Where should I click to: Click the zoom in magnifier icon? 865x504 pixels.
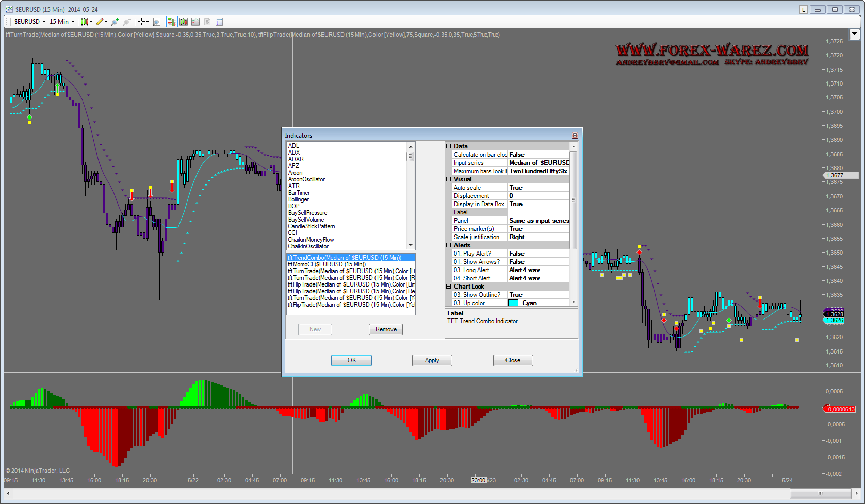point(115,22)
